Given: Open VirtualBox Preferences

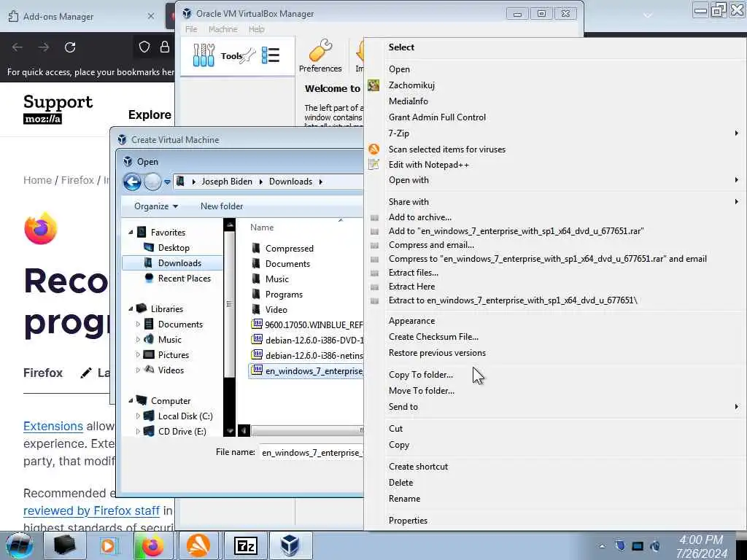Looking at the screenshot, I should (x=320, y=55).
